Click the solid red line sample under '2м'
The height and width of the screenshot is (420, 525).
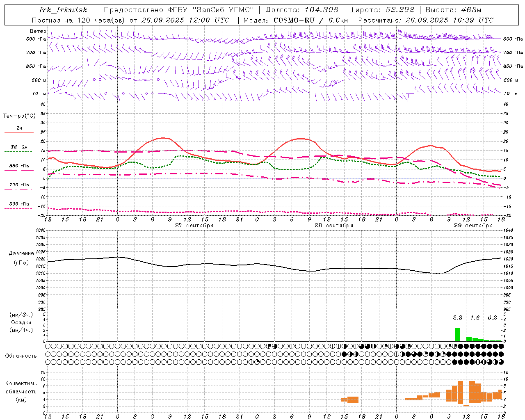pyautogui.click(x=19, y=133)
